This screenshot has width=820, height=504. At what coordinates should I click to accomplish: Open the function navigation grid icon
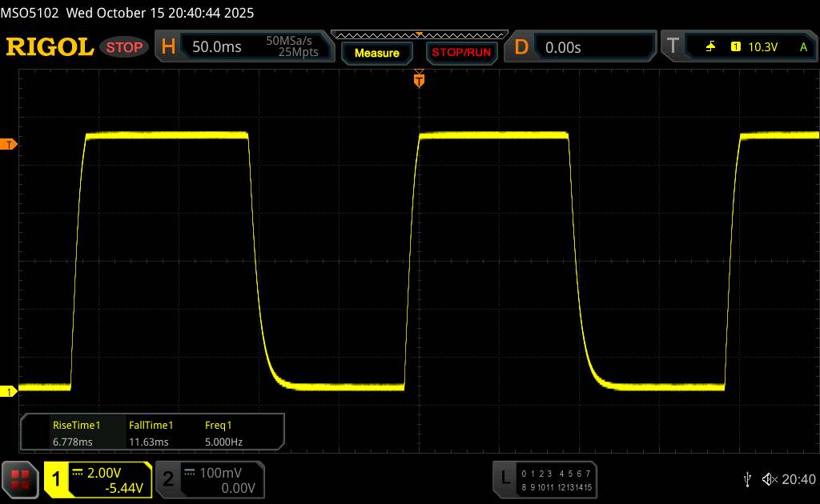[21, 478]
